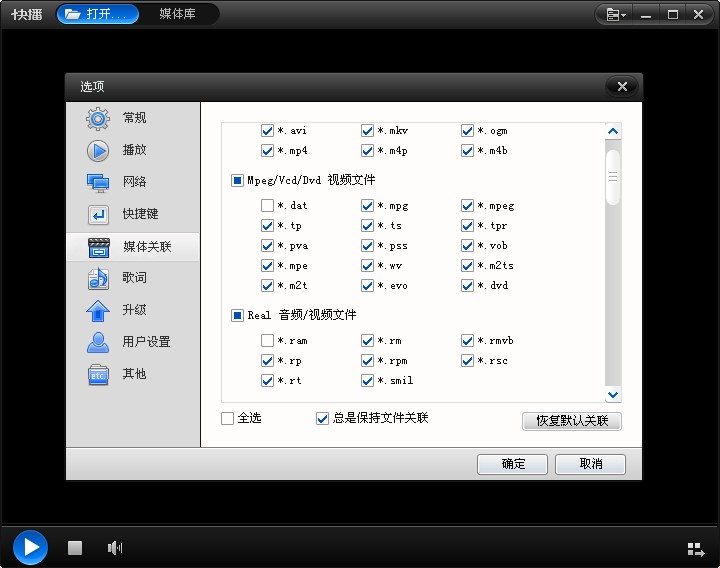Enable the *.dat file association checkbox
The width and height of the screenshot is (720, 568).
[x=267, y=206]
